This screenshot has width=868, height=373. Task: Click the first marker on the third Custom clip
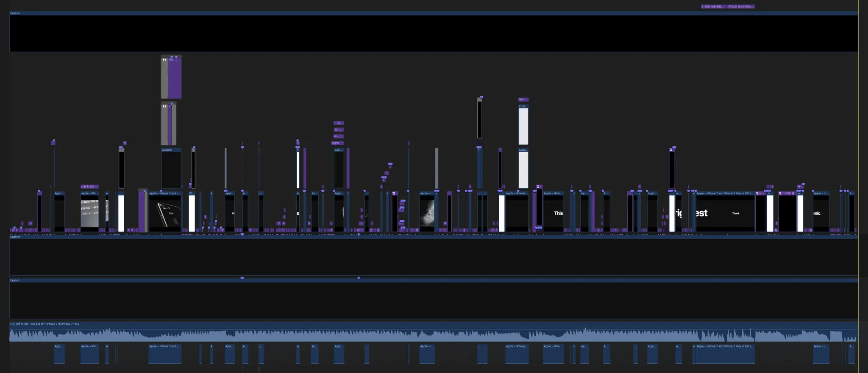tap(242, 278)
